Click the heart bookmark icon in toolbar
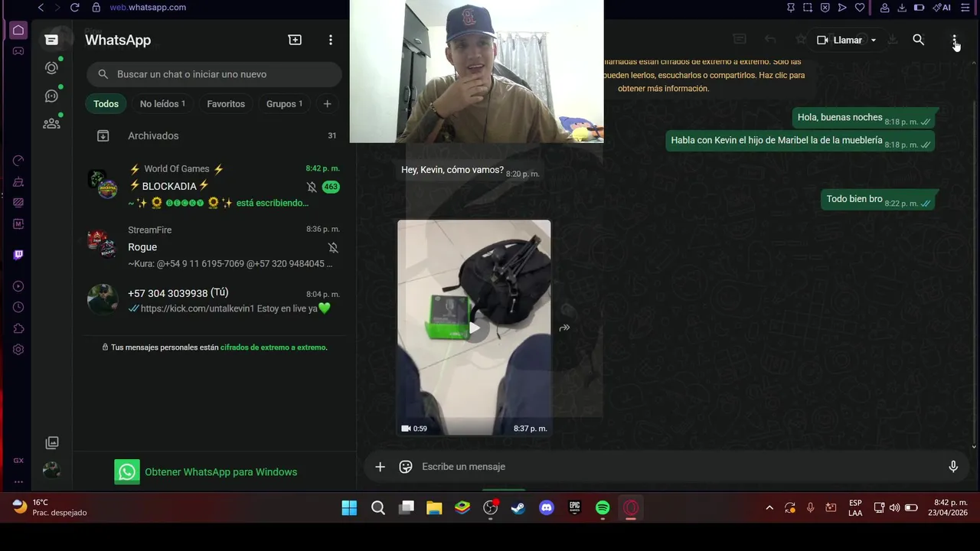980x551 pixels. point(860,8)
